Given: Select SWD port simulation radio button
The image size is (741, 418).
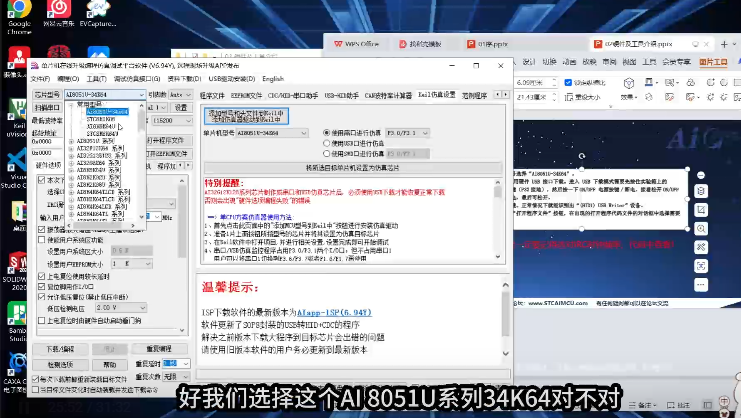Looking at the screenshot, I should click(x=326, y=154).
